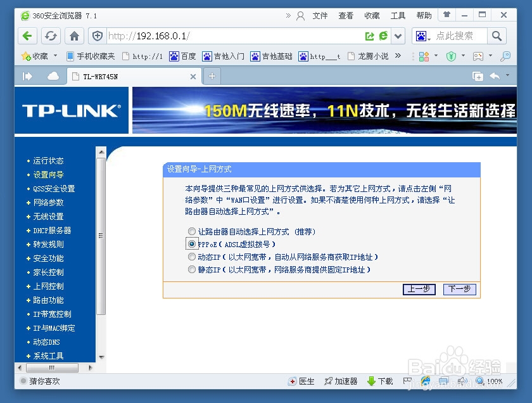Click the 下一步 button
The width and height of the screenshot is (532, 403).
point(459,290)
